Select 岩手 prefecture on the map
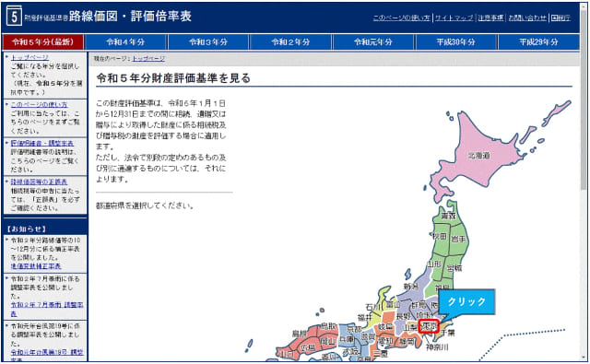This screenshot has width=590, height=364. click(458, 240)
